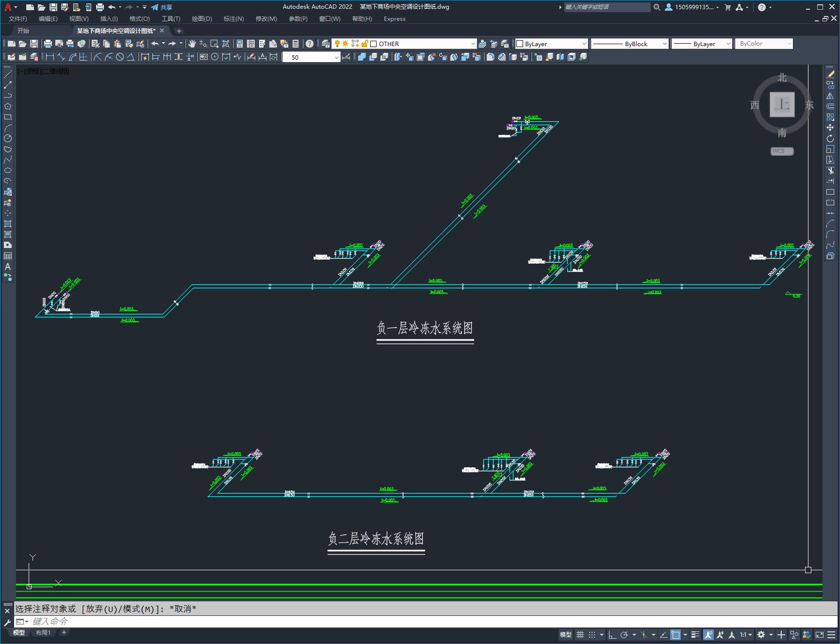840x644 pixels.
Task: Select the Circle draw tool
Action: point(8,138)
